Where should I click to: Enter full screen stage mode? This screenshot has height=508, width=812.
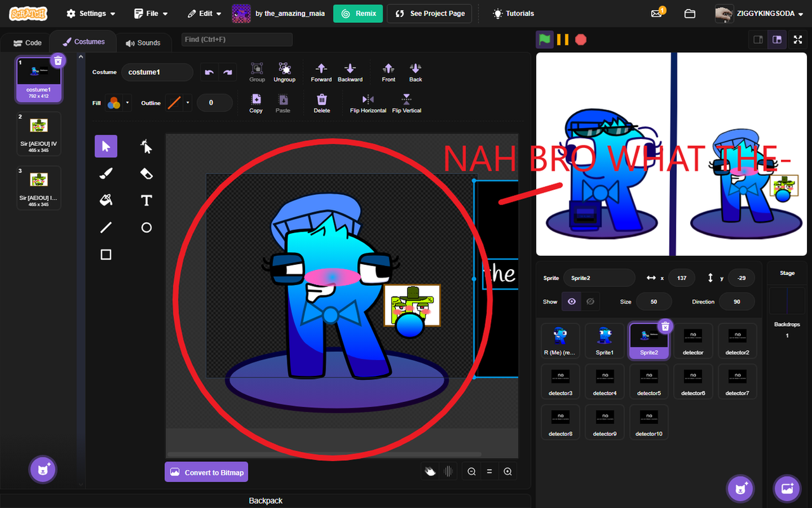point(798,39)
